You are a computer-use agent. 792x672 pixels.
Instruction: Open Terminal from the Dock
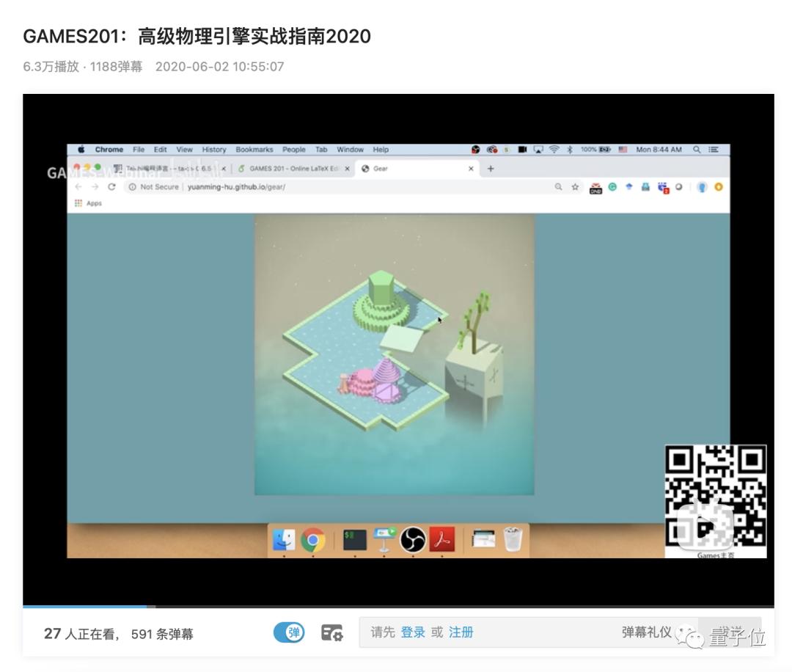coord(355,540)
